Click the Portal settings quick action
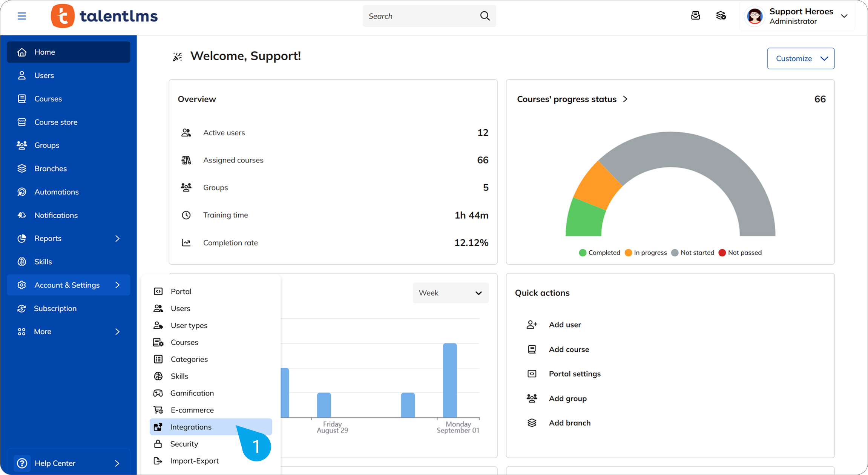Screen dimensions: 868x475 point(574,374)
